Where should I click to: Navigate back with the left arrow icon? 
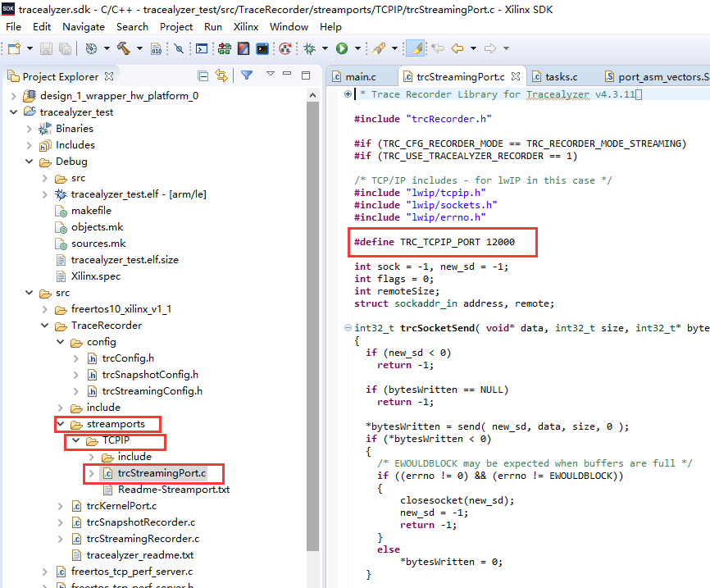456,48
